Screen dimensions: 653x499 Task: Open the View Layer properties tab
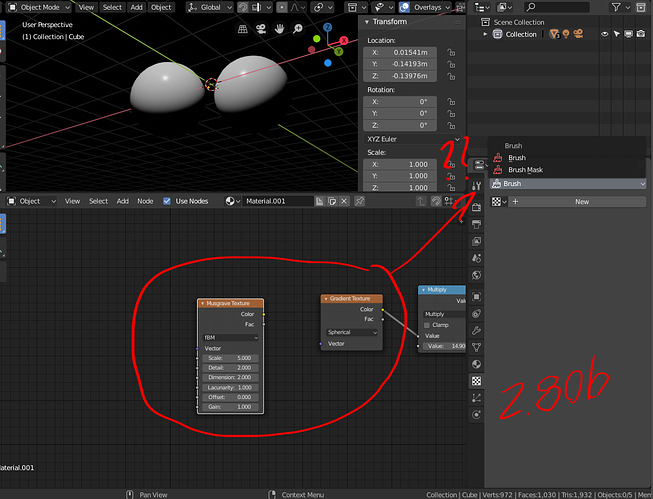pyautogui.click(x=476, y=241)
